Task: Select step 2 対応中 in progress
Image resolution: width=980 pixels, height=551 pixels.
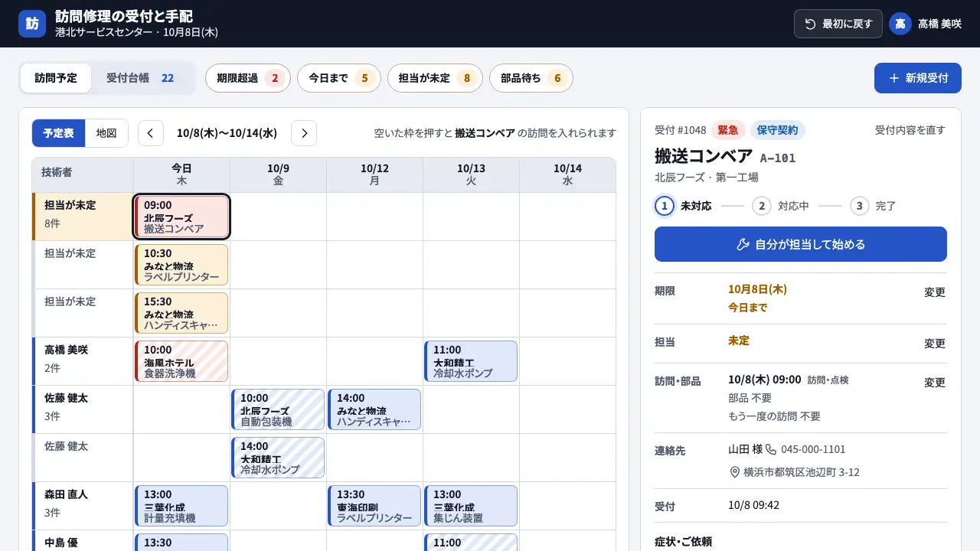Action: click(781, 206)
